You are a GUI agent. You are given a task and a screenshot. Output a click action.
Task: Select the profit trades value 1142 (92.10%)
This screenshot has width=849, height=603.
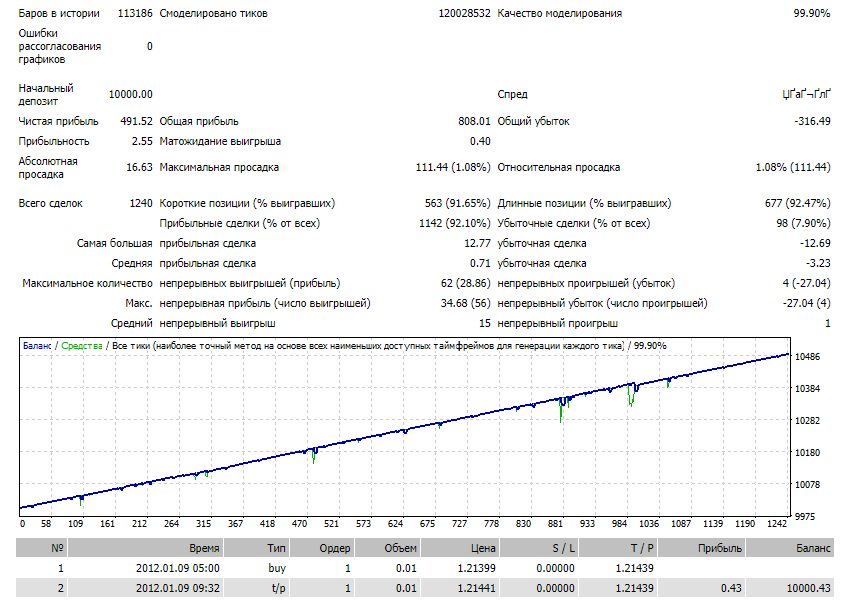(x=455, y=223)
